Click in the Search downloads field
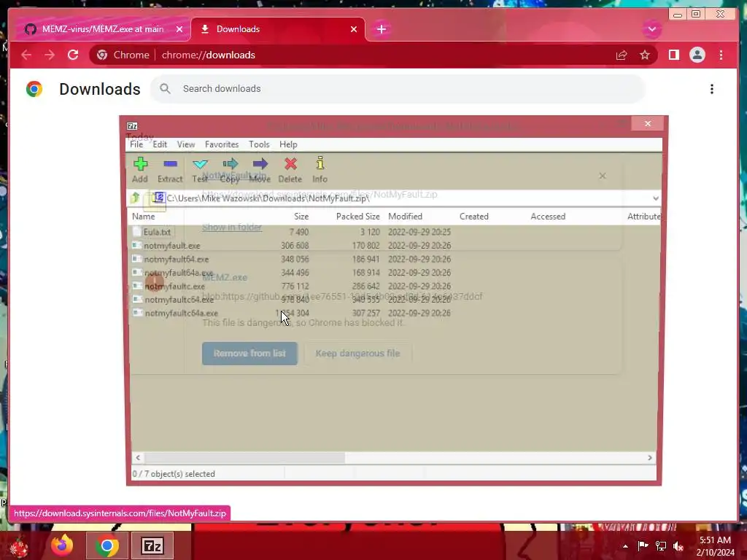The image size is (747, 560). [x=398, y=88]
